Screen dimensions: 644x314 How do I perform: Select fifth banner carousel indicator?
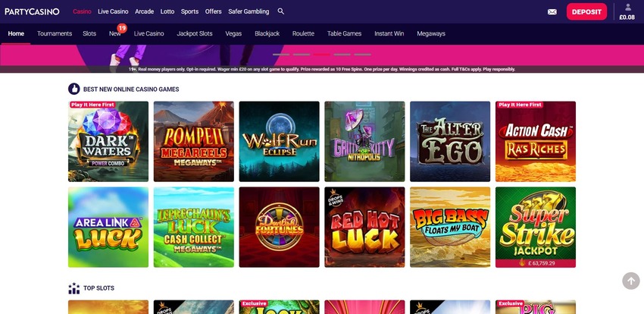tap(362, 55)
